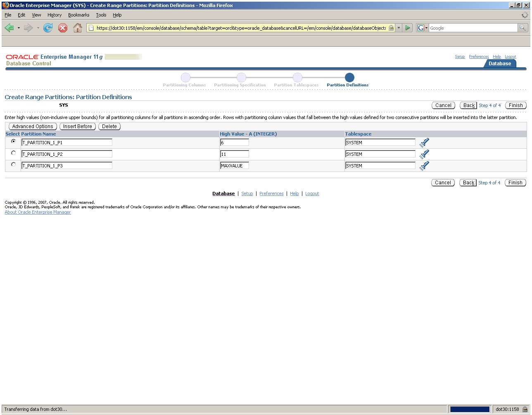Open the View menu
The image size is (532, 415).
coord(37,15)
